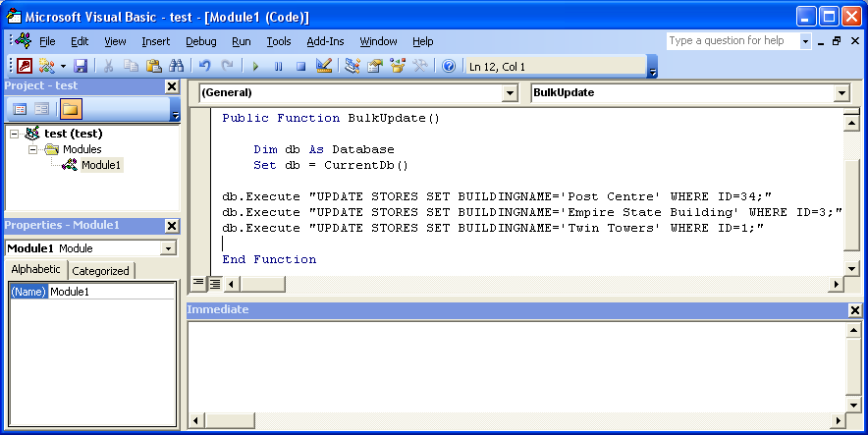Open the Properties Window toolbar icon

click(x=375, y=66)
